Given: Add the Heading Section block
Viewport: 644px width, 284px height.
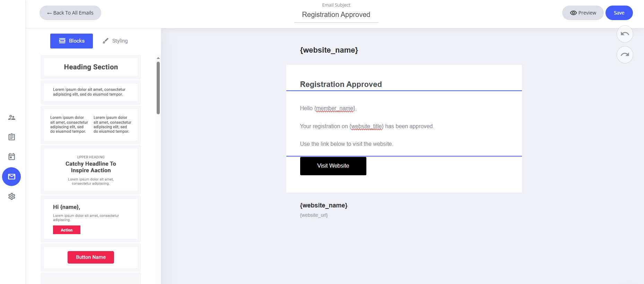Looking at the screenshot, I should pos(91,67).
